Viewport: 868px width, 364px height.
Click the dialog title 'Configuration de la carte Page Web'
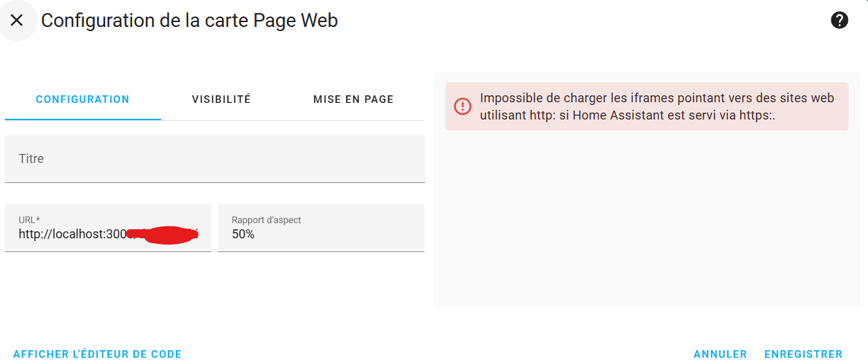click(190, 21)
